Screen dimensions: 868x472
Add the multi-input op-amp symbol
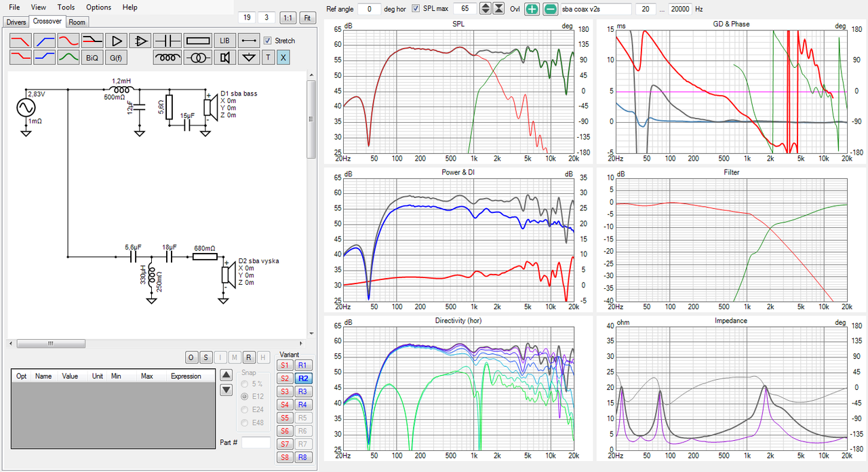140,41
